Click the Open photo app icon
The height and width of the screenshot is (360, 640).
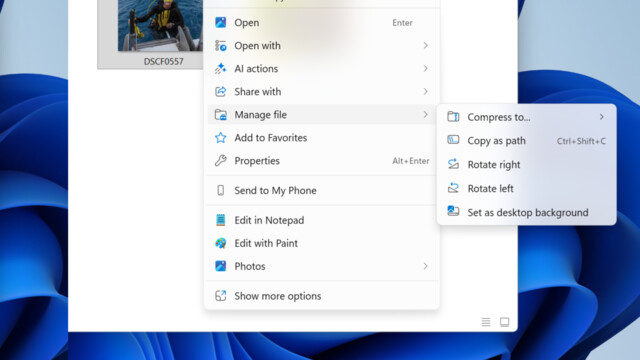pyautogui.click(x=220, y=22)
